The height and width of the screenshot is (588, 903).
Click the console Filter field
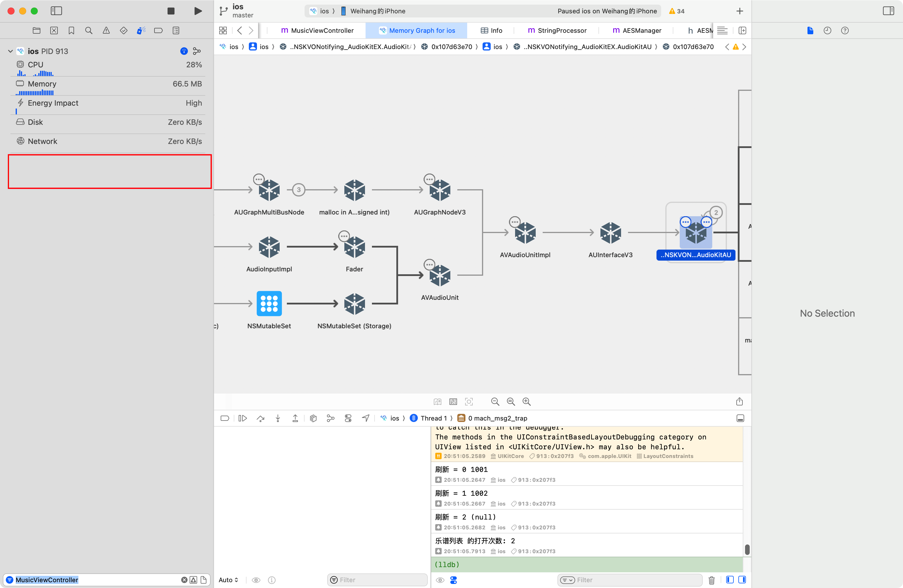630,580
